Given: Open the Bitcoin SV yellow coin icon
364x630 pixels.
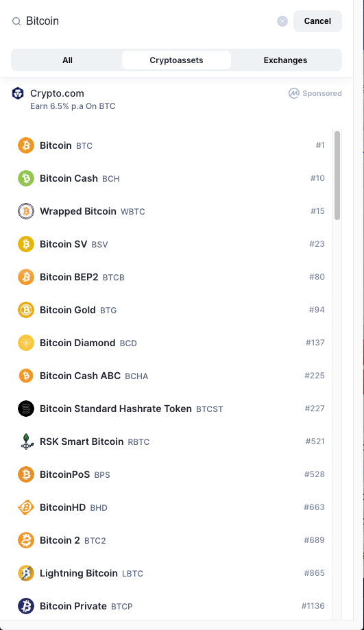Looking at the screenshot, I should [26, 244].
